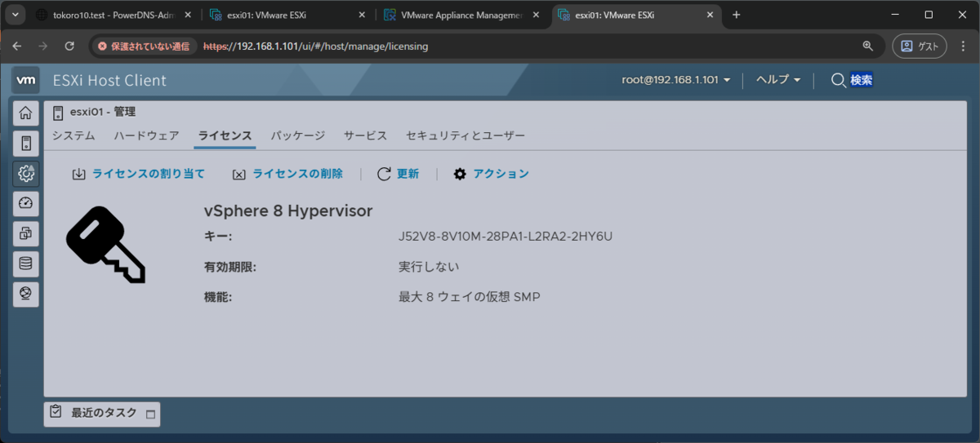
Task: Click 更新 refresh button
Action: (x=398, y=174)
